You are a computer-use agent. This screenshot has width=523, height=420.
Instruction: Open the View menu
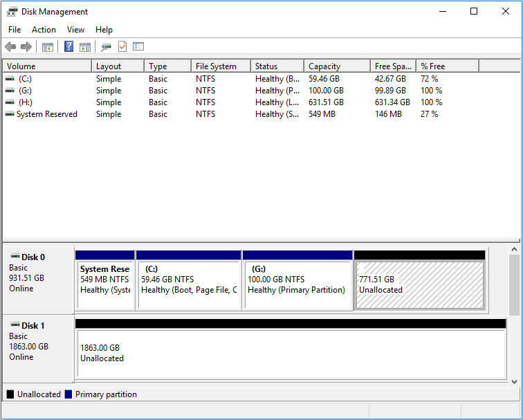click(x=75, y=30)
